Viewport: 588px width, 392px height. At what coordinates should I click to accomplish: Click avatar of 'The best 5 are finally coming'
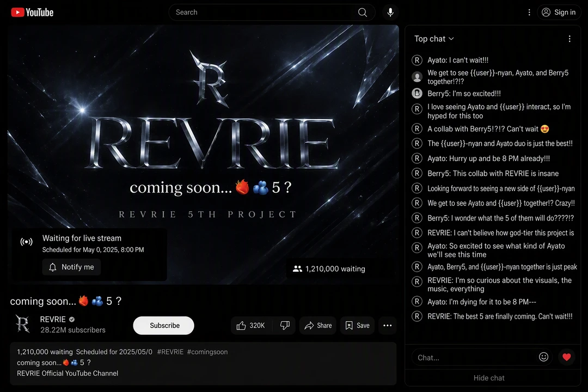tap(417, 316)
